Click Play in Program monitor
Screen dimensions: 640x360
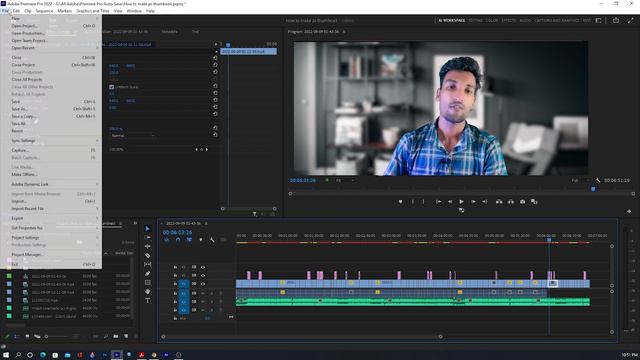(461, 202)
